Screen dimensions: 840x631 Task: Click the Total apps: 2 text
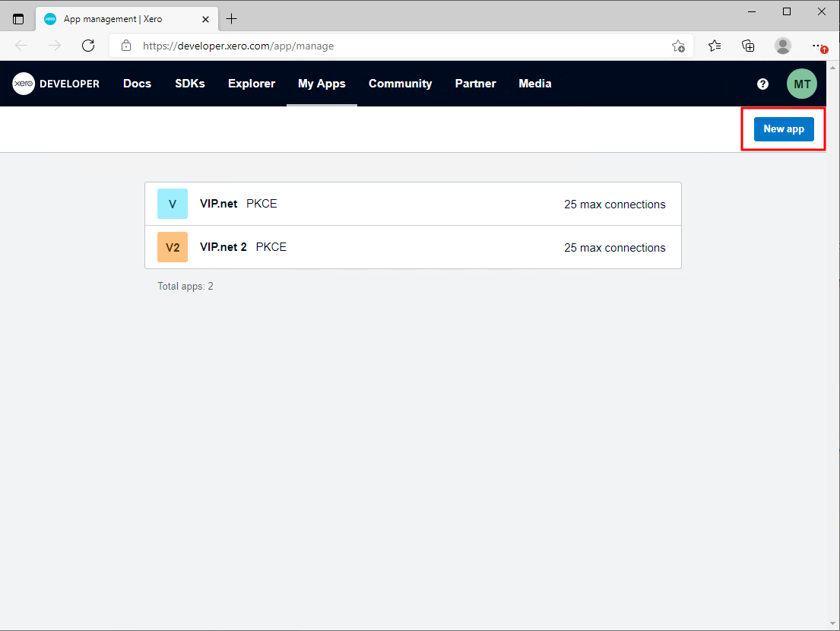click(x=185, y=286)
